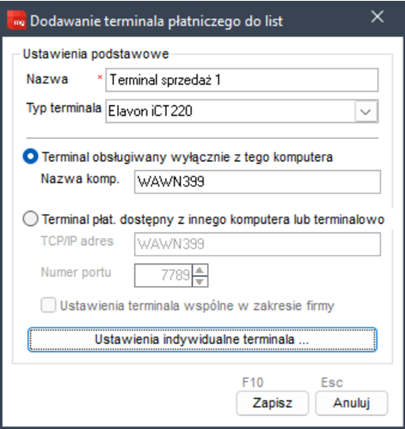Screen dimensions: 405x429
Task: Save with the Zapisz button
Action: pos(272,403)
